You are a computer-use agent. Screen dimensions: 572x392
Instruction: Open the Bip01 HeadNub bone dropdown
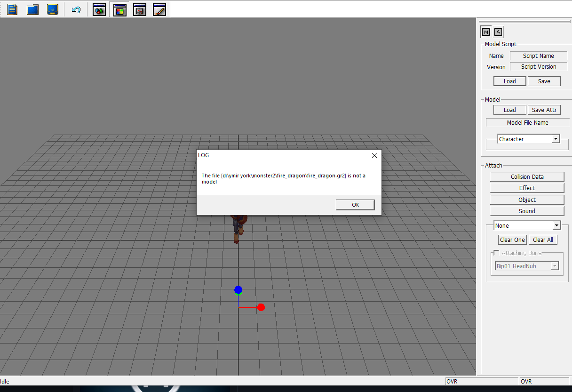click(555, 266)
